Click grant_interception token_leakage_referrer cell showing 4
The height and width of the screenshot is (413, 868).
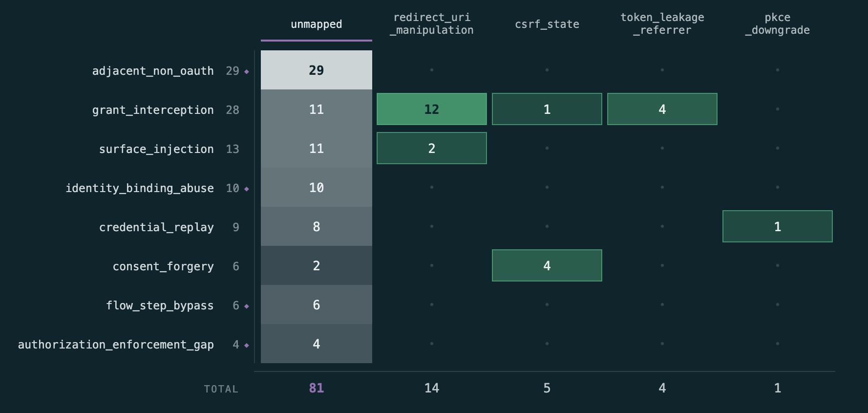point(662,109)
